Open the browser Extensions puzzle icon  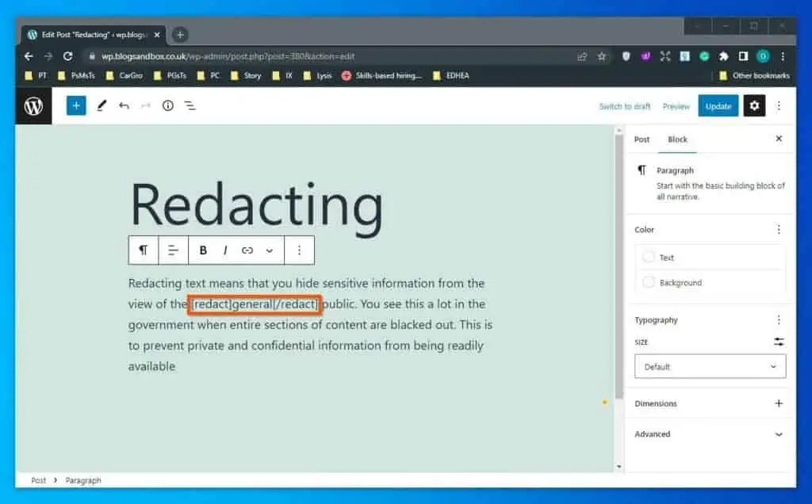pyautogui.click(x=723, y=56)
